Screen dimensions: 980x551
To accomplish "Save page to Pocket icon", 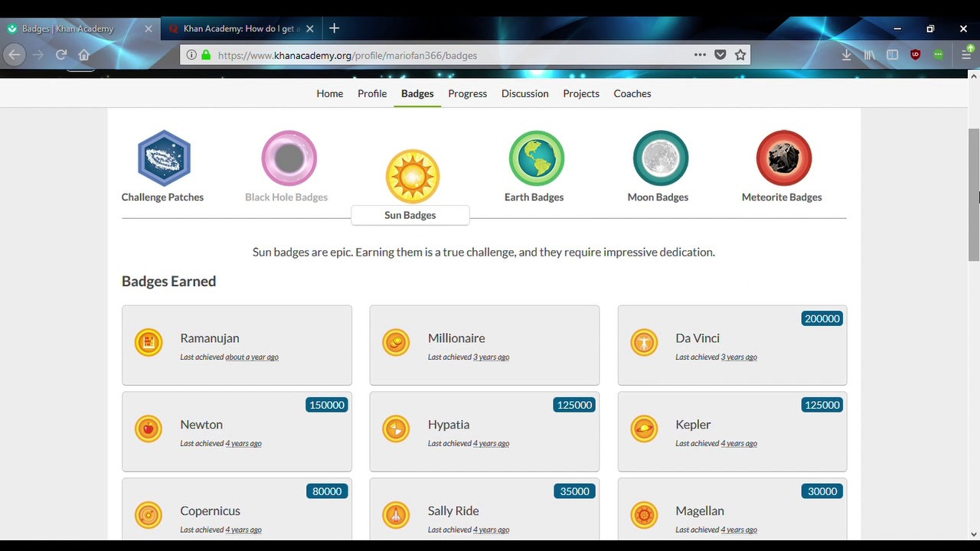I will click(720, 54).
